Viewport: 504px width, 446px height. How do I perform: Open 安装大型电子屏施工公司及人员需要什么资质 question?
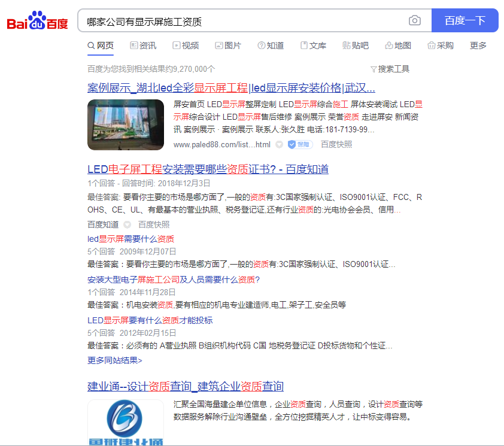tap(174, 280)
